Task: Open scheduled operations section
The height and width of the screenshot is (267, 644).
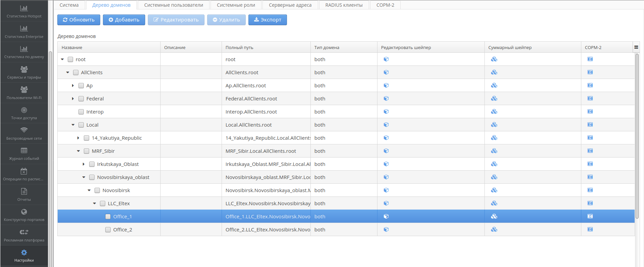Action: coord(24,174)
